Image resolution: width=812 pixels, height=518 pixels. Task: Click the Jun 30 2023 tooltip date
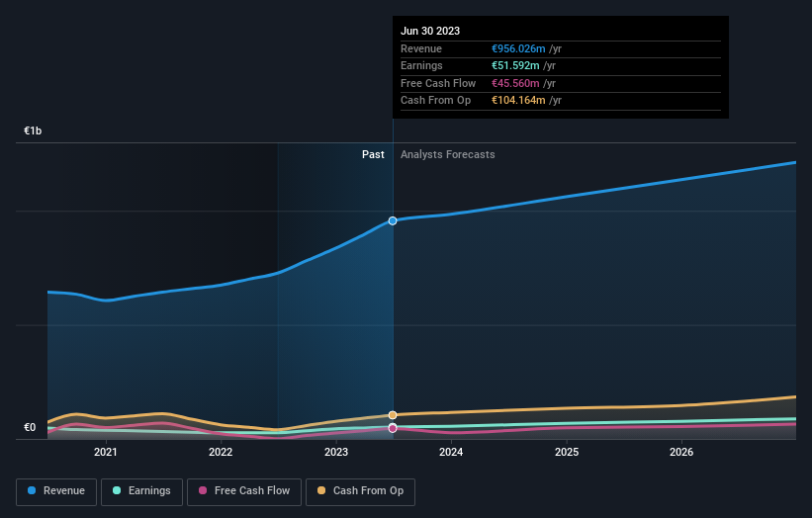tap(430, 31)
